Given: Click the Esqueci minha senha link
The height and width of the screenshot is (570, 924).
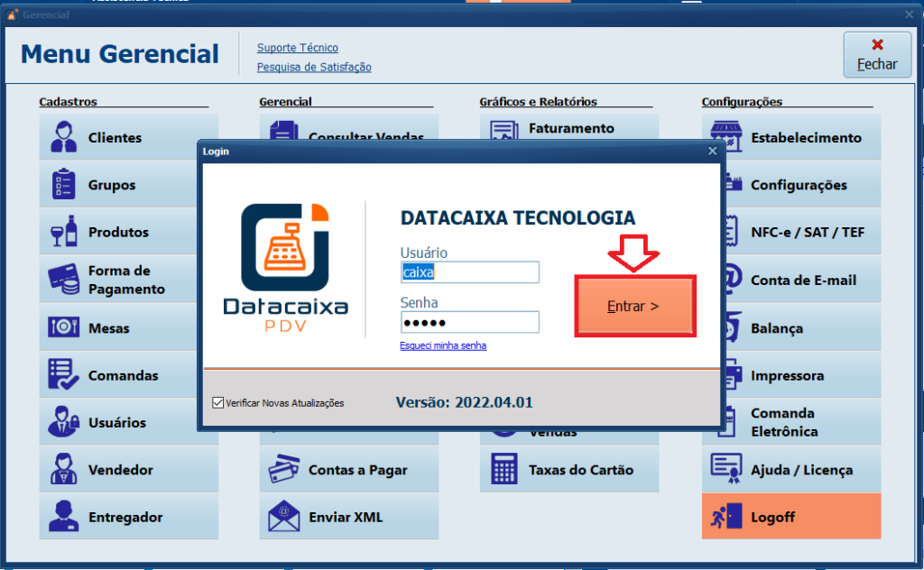Looking at the screenshot, I should 443,345.
